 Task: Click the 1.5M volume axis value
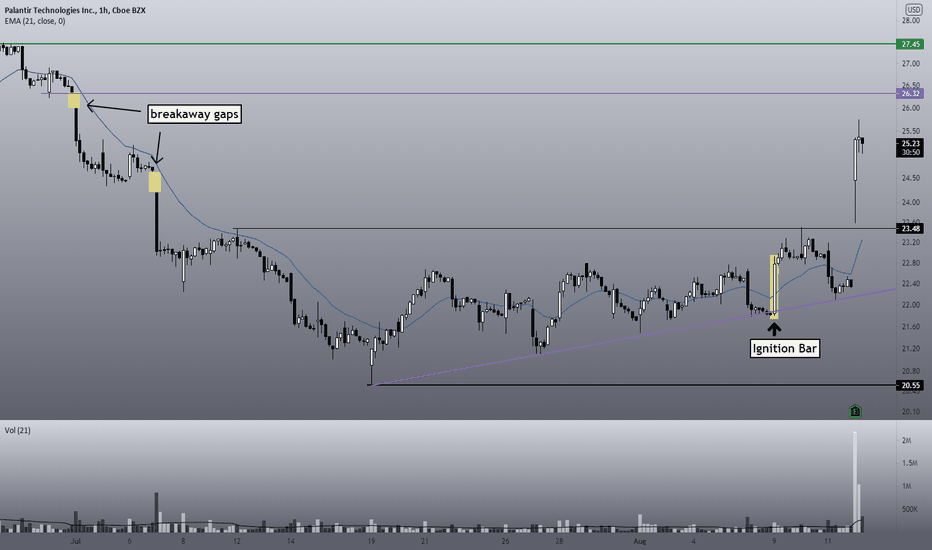coord(908,463)
